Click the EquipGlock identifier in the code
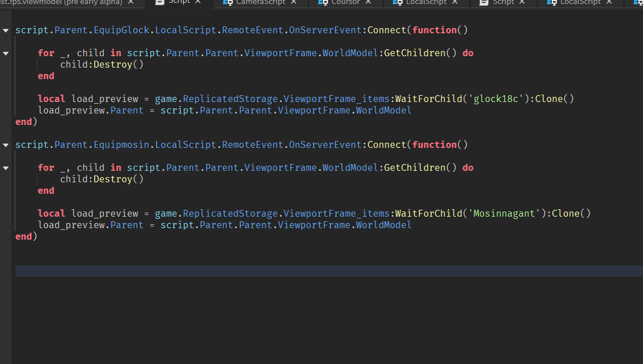Viewport: 643px width, 364px height. [x=122, y=30]
